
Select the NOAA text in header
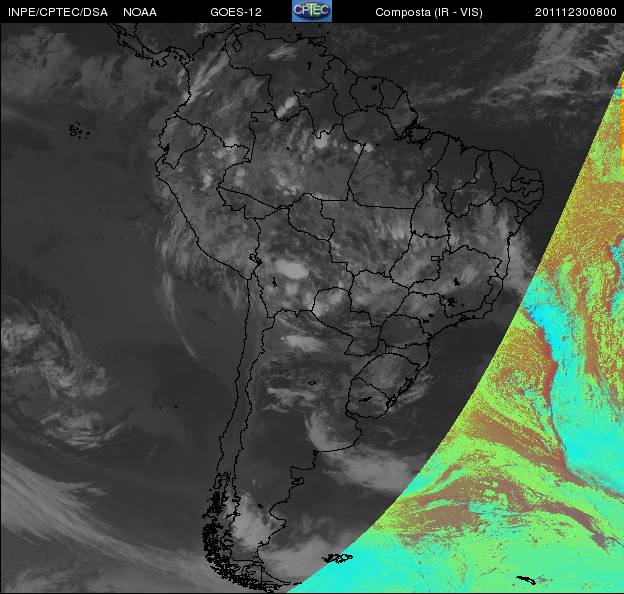tap(140, 12)
